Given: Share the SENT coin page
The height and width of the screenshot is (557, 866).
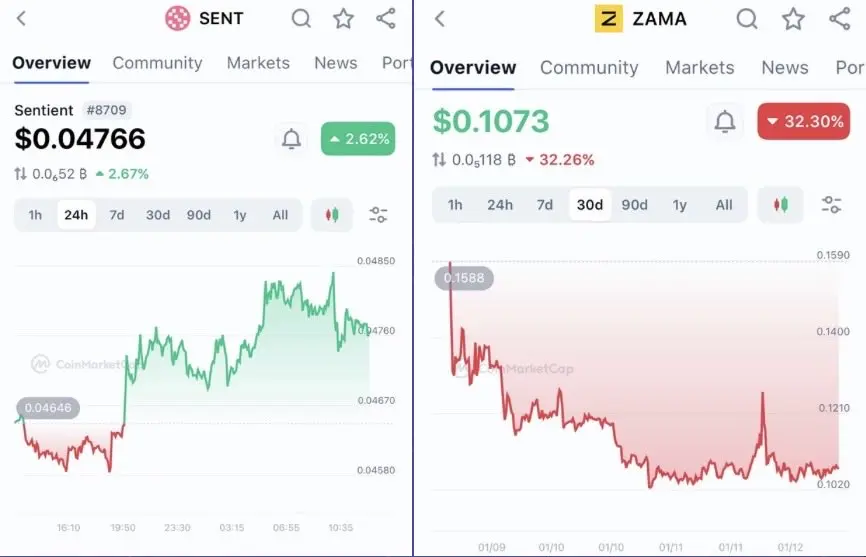Looking at the screenshot, I should pyautogui.click(x=385, y=18).
